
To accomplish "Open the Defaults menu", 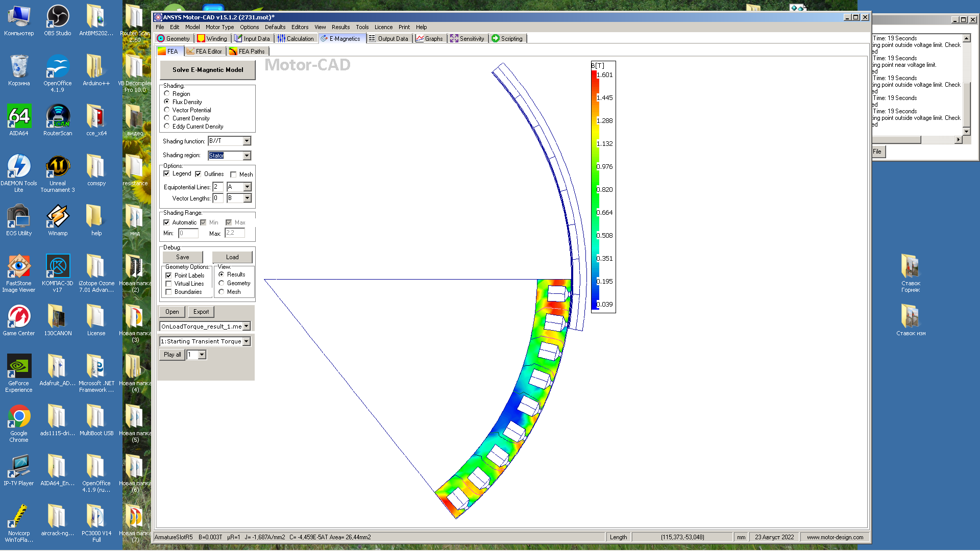I will (x=275, y=27).
